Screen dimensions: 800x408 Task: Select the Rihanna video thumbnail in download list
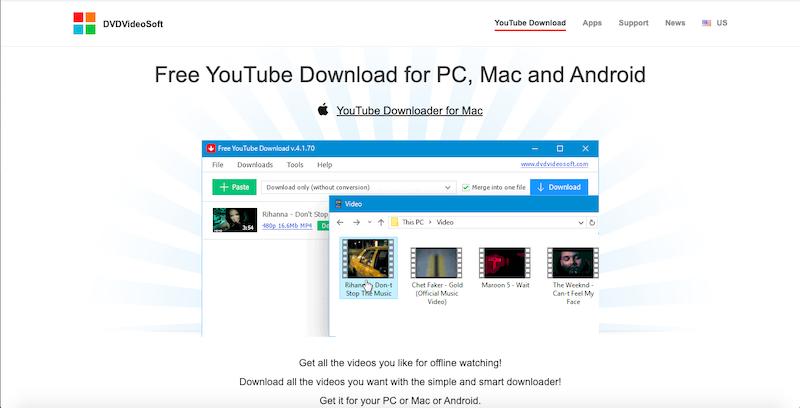(x=235, y=220)
